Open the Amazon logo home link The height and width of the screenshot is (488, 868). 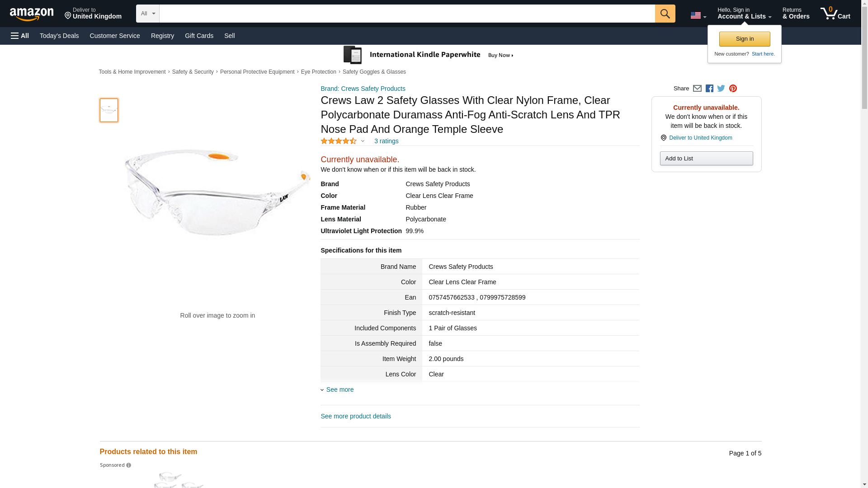[32, 14]
